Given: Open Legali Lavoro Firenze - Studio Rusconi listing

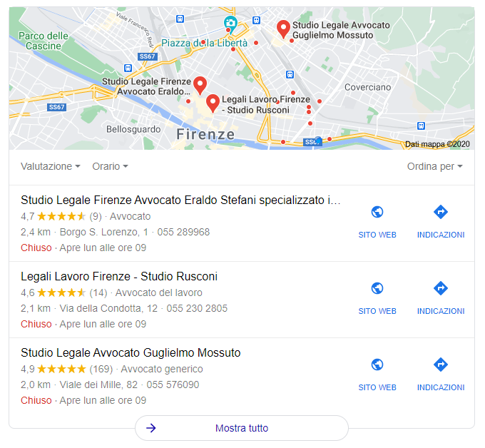Looking at the screenshot, I should pyautogui.click(x=119, y=276).
